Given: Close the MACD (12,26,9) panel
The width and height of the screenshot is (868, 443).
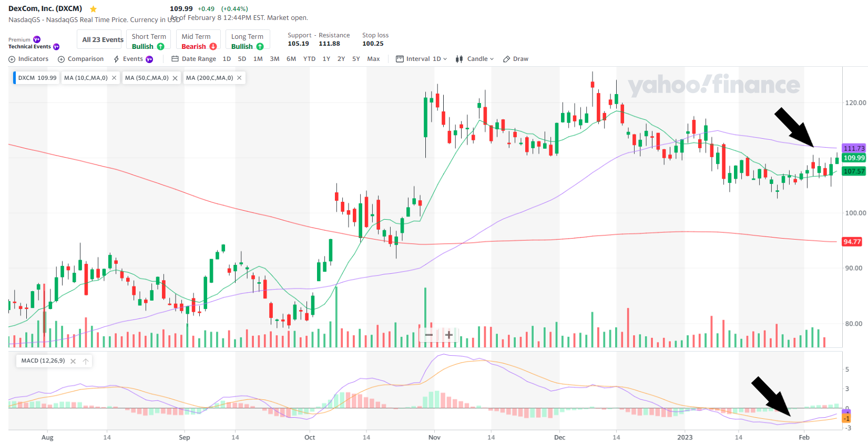Looking at the screenshot, I should coord(73,361).
